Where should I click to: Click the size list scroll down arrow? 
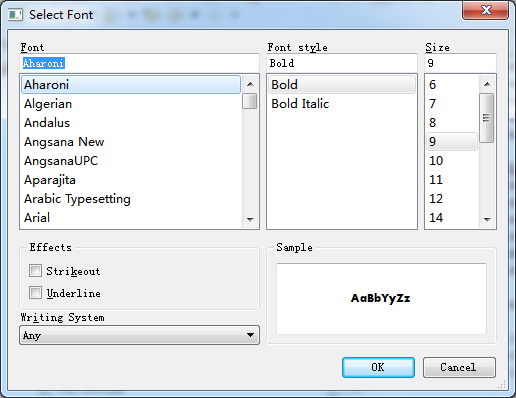coord(487,219)
